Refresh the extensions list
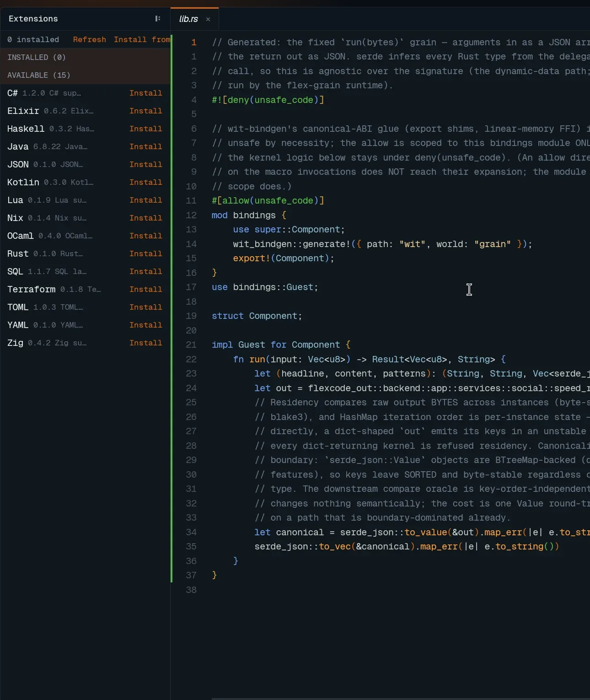Image resolution: width=590 pixels, height=700 pixels. [x=90, y=40]
